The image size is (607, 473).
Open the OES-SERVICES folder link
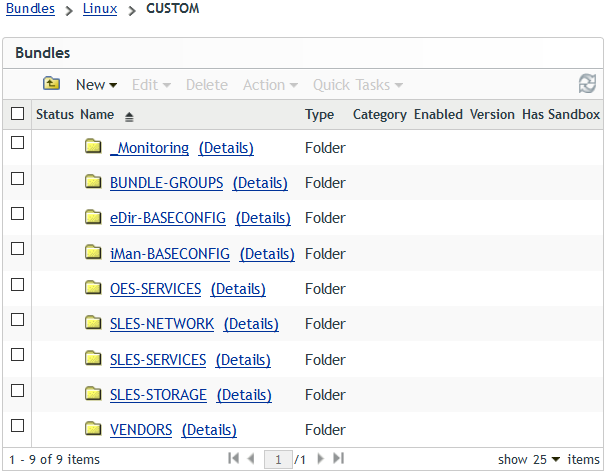point(155,289)
